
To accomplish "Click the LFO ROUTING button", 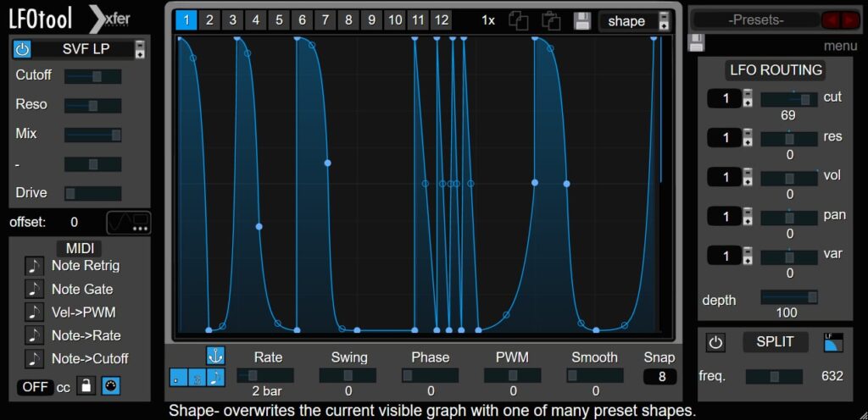I will pos(776,70).
